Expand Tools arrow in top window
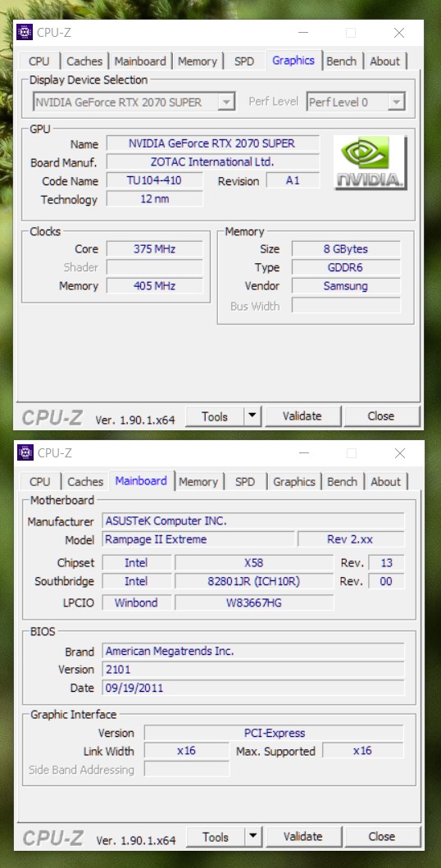The image size is (441, 868). click(x=252, y=416)
